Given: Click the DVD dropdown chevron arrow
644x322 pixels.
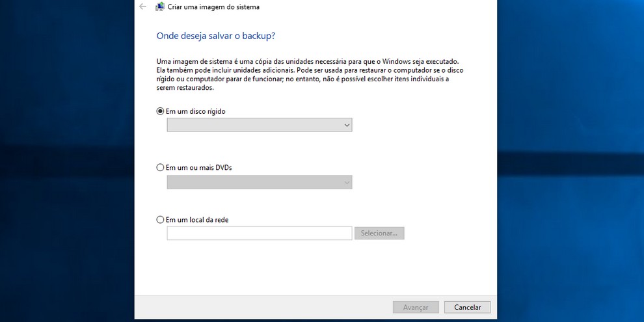Looking at the screenshot, I should click(347, 183).
